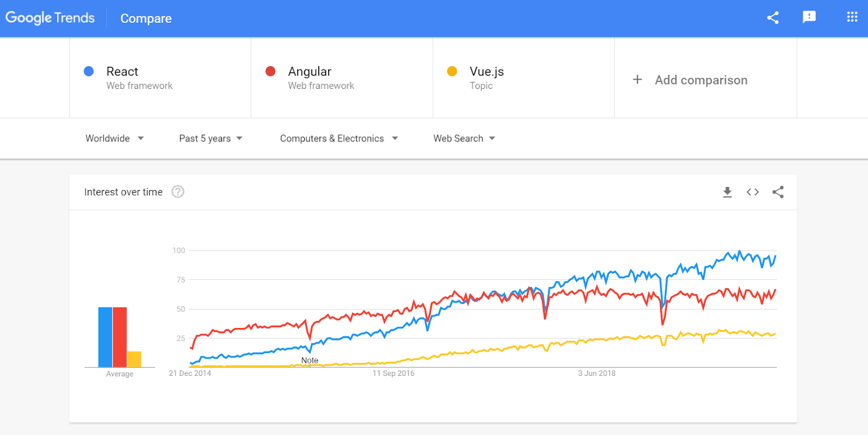Click the Vue.js search term
The height and width of the screenshot is (435, 868).
coord(487,72)
